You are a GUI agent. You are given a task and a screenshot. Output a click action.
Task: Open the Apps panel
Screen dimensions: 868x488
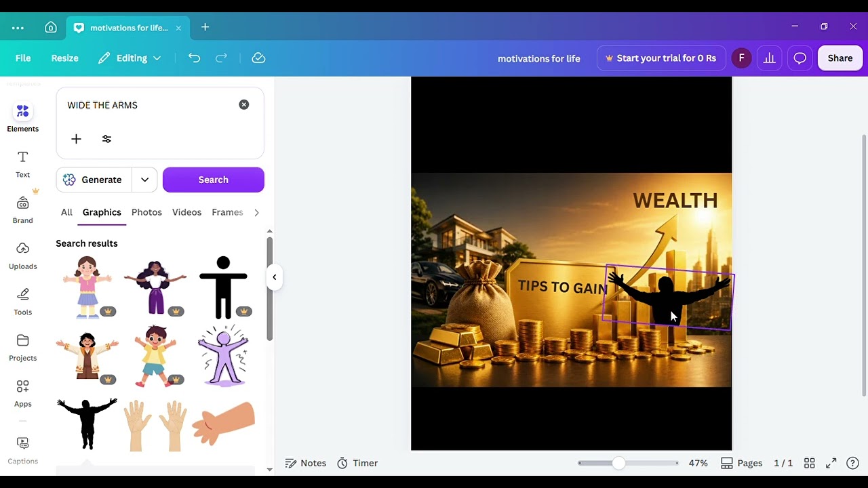22,393
